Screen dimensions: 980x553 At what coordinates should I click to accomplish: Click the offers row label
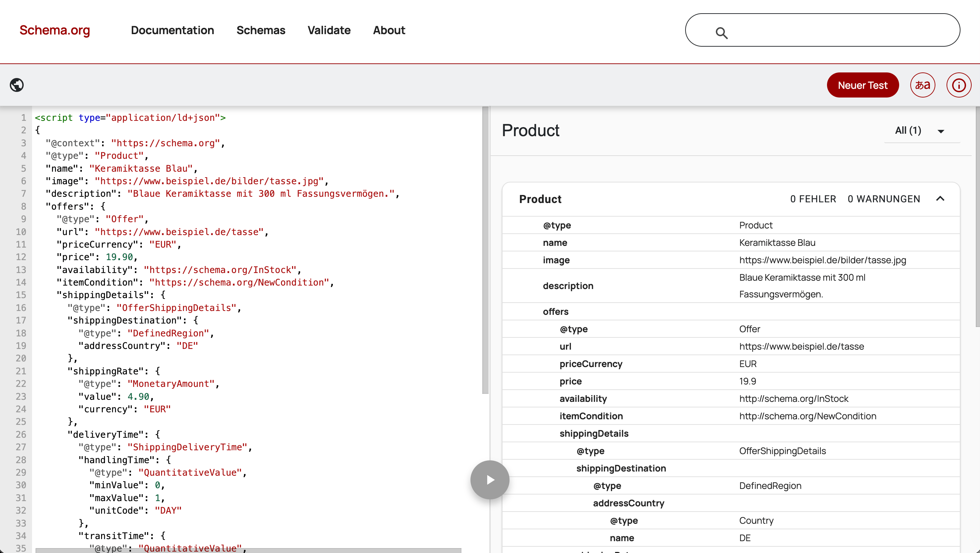[x=556, y=312]
